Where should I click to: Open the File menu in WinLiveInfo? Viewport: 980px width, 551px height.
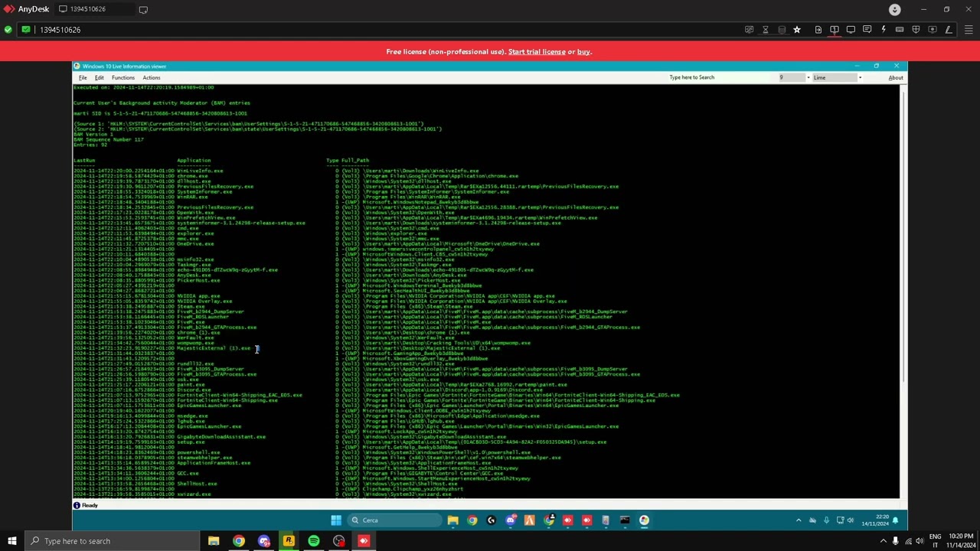[x=83, y=77]
